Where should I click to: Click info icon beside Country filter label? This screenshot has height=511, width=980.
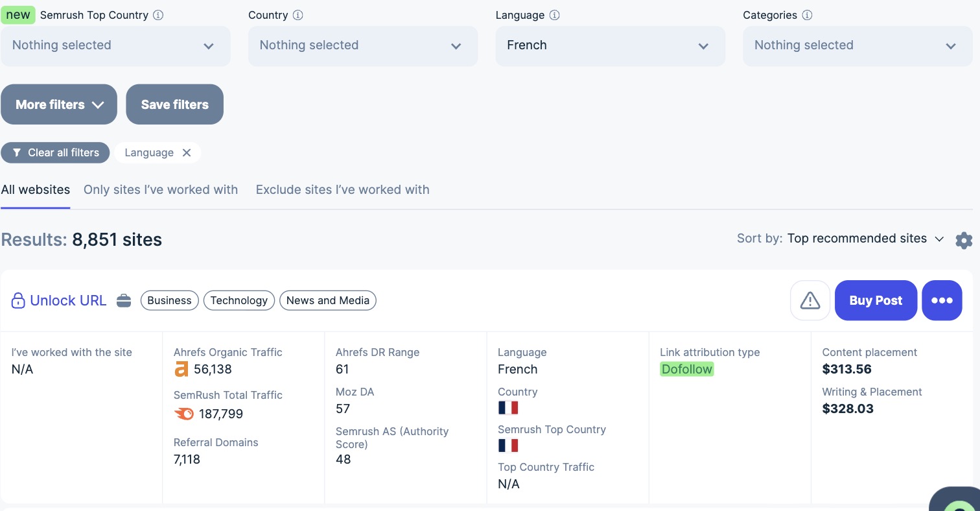297,15
